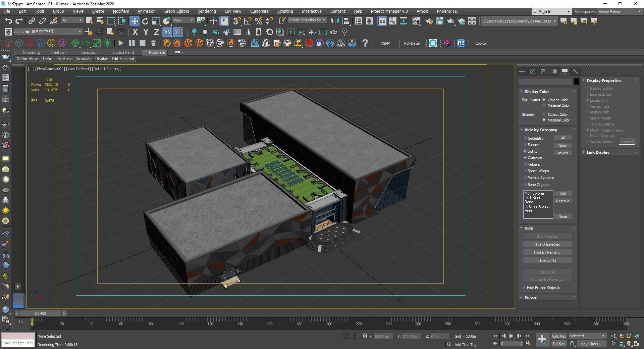The height and width of the screenshot is (349, 644).
Task: Uncheck the Cameras hide checkbox
Action: (x=525, y=158)
